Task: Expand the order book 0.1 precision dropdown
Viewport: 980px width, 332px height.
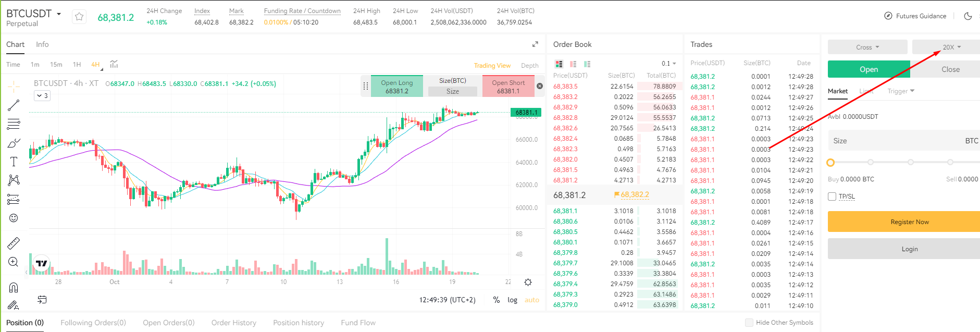Action: click(x=668, y=64)
